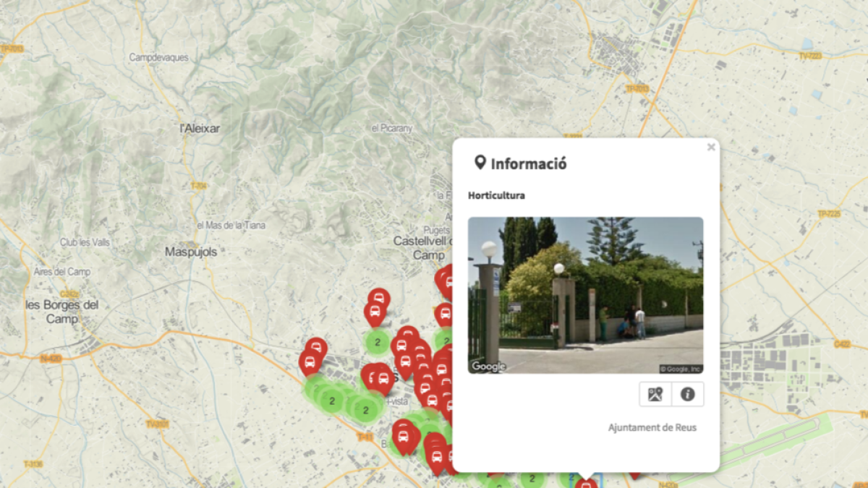Viewport: 868px width, 488px height.
Task: Click Maspujols town label on map
Action: pos(191,252)
